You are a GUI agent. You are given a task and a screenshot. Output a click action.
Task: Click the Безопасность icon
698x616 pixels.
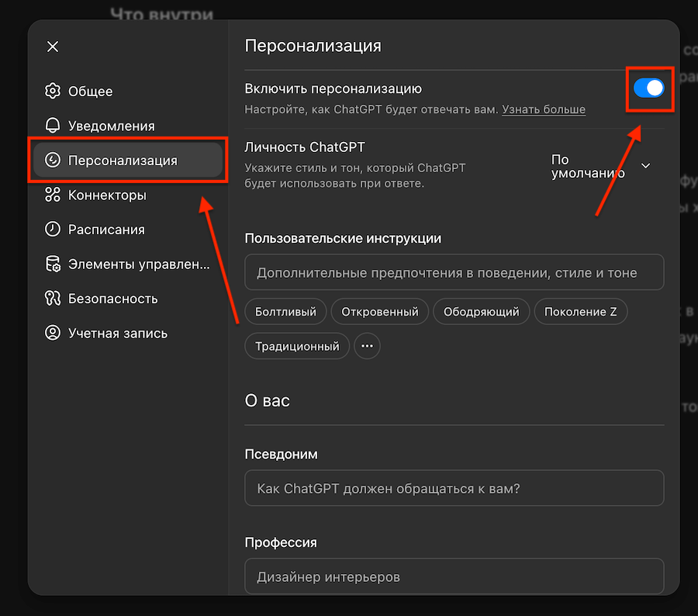53,299
